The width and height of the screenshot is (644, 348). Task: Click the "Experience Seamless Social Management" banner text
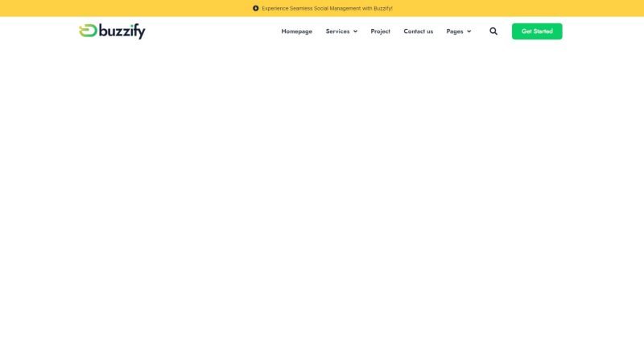(x=312, y=8)
